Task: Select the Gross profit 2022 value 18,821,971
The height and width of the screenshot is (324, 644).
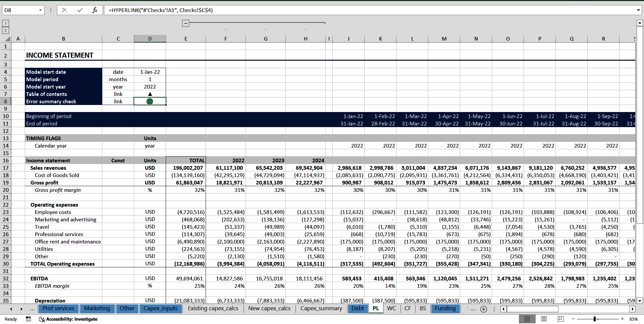Action: coord(225,182)
